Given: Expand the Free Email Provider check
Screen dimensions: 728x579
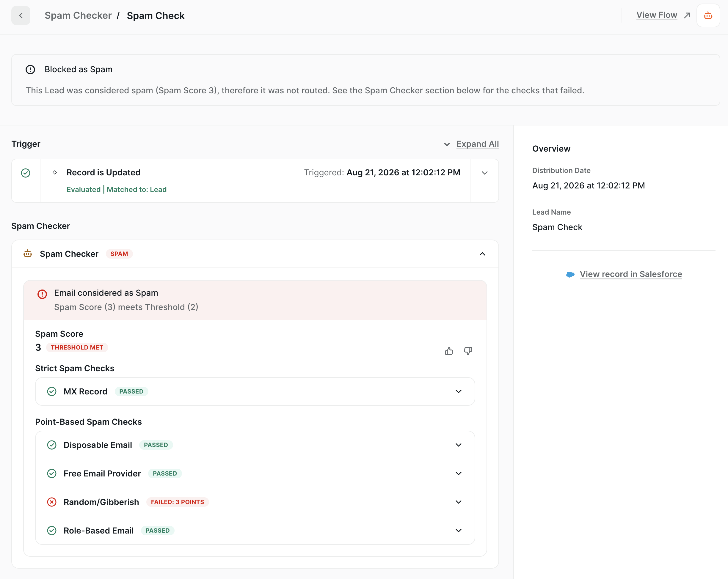Looking at the screenshot, I should (459, 473).
